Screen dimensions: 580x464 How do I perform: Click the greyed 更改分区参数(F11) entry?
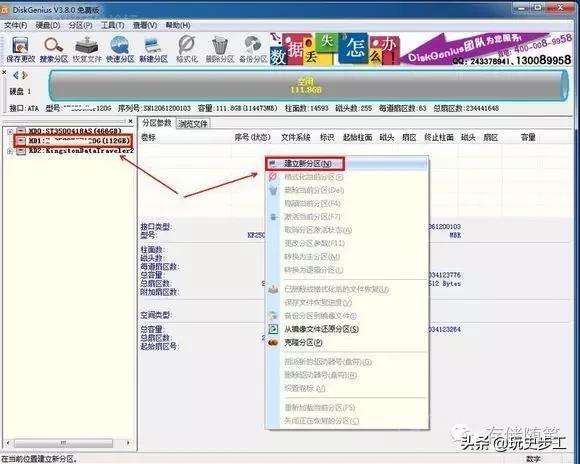pyautogui.click(x=347, y=243)
